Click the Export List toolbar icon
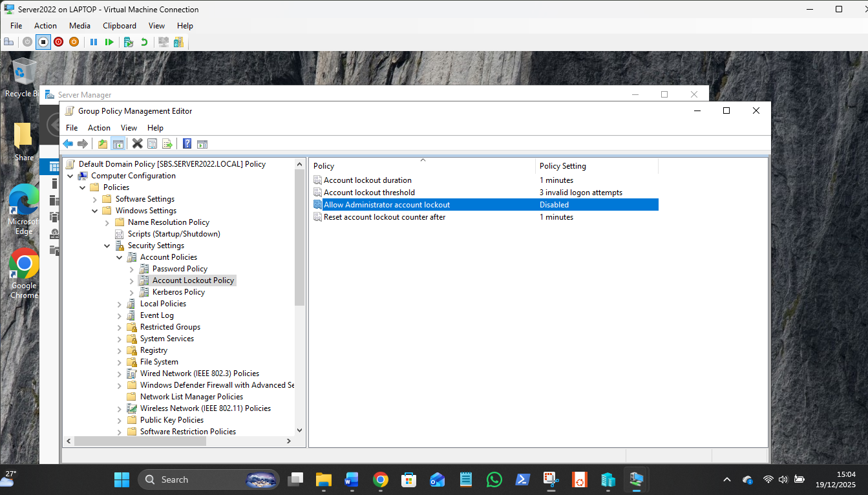The image size is (868, 495). tap(167, 143)
